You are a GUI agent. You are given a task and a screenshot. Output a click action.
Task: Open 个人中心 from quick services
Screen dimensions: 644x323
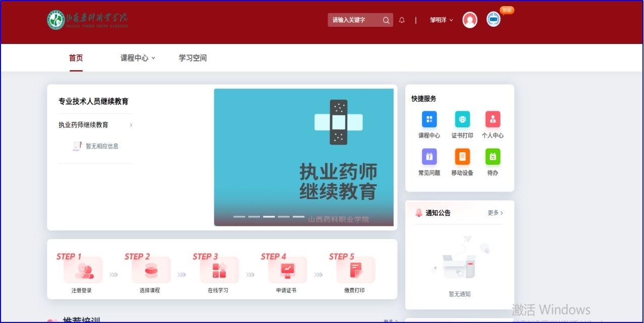(x=492, y=120)
